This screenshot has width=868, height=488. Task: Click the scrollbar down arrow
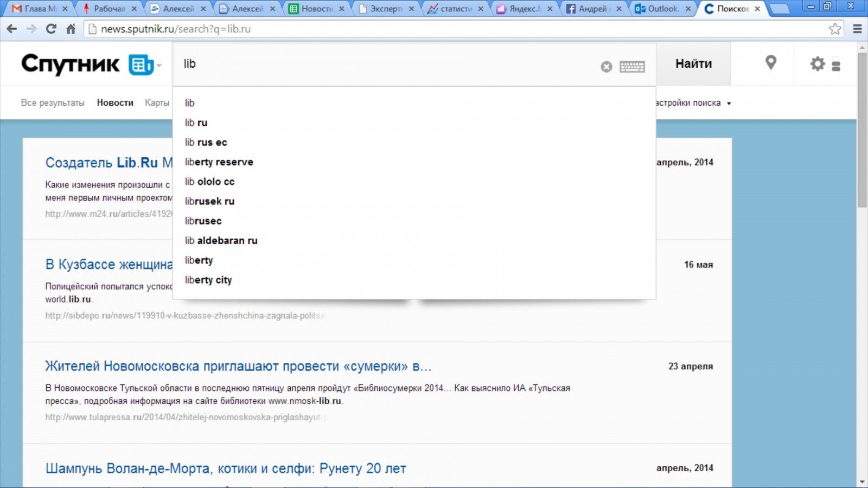click(862, 481)
